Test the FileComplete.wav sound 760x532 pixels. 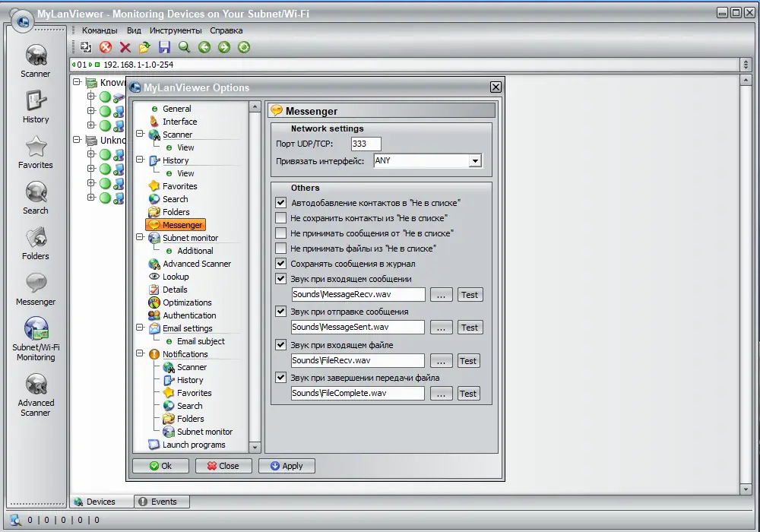coord(468,394)
